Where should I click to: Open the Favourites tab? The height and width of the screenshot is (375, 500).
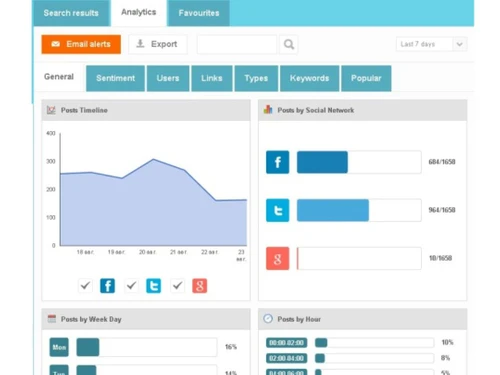click(199, 13)
